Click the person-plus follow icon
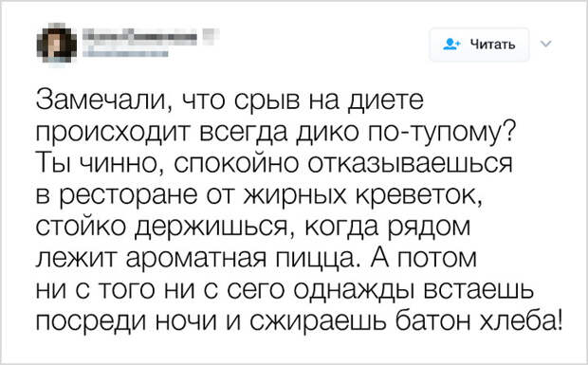This screenshot has width=588, height=365. point(451,45)
